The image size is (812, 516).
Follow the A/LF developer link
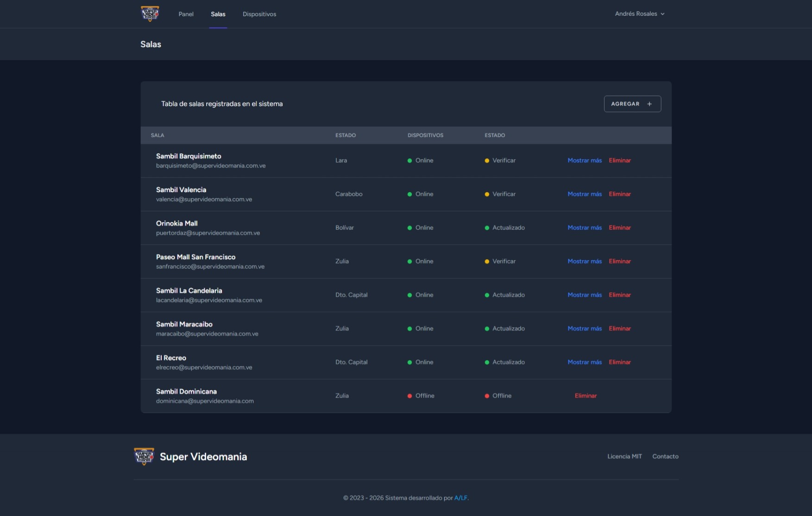pyautogui.click(x=460, y=498)
